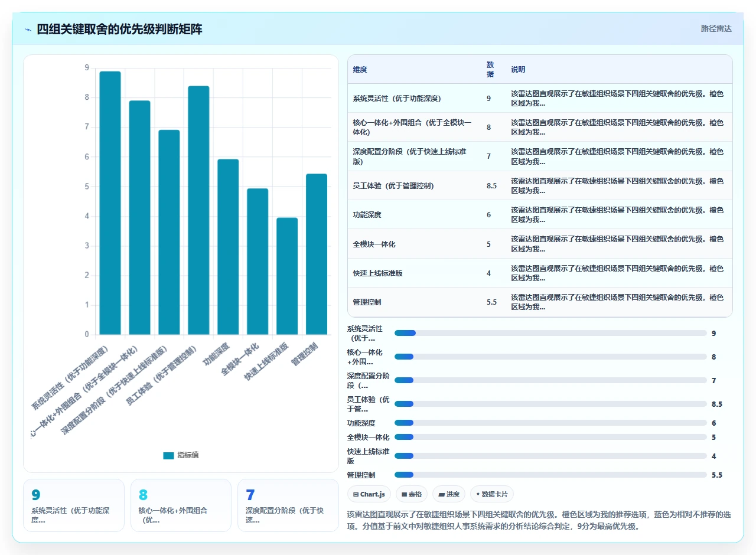Click the 功能深度 bar in the chart
This screenshot has height=555, width=756.
tap(228, 247)
